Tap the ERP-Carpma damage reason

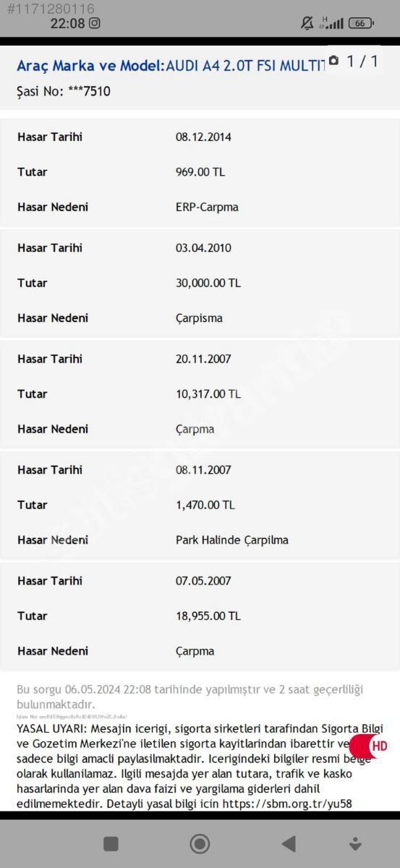pyautogui.click(x=207, y=207)
